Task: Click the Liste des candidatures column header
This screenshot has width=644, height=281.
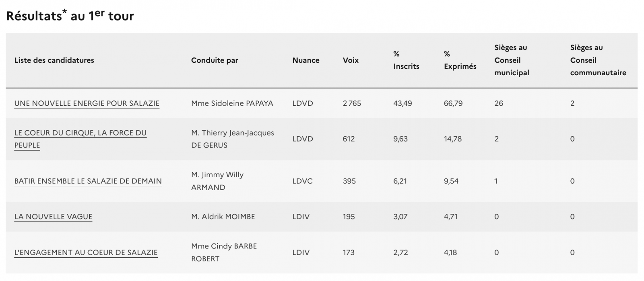Action: (x=54, y=60)
